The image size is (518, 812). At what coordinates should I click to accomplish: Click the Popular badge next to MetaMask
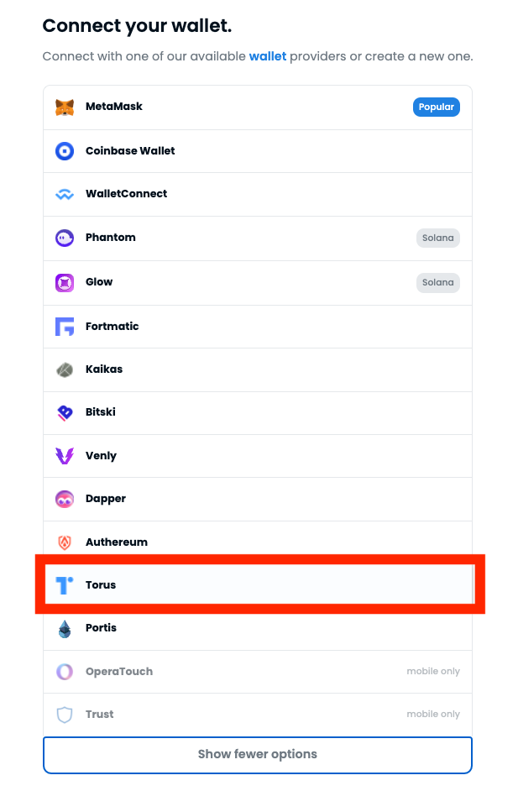click(x=436, y=107)
